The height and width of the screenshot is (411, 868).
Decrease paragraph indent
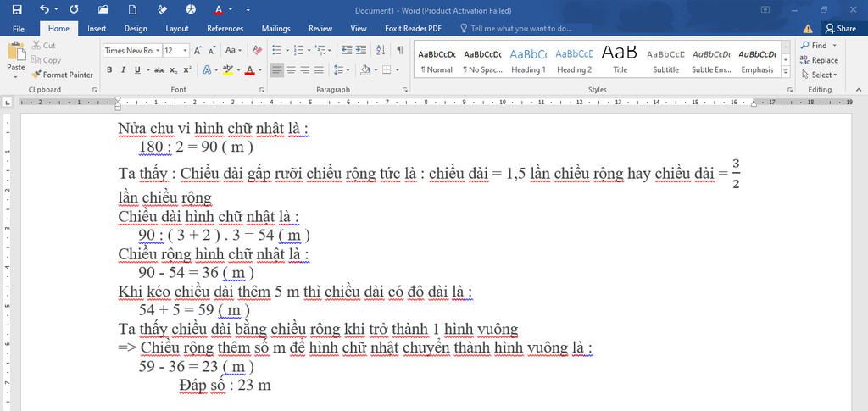[x=347, y=50]
